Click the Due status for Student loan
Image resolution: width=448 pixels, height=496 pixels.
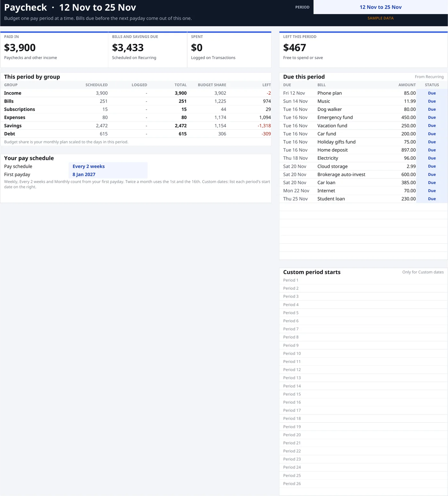tap(432, 199)
